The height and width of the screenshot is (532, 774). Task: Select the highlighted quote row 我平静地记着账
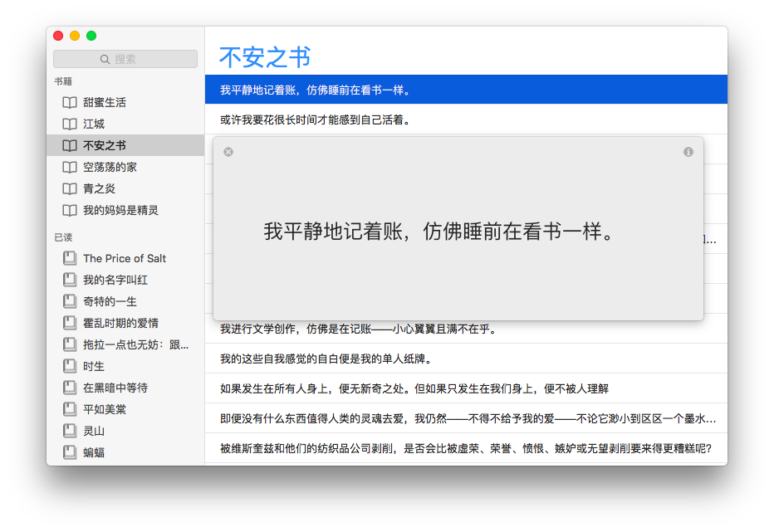(466, 90)
